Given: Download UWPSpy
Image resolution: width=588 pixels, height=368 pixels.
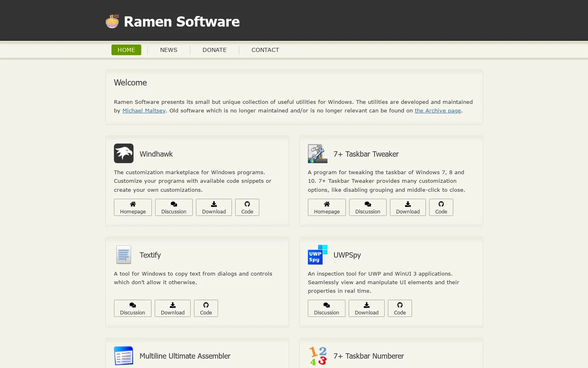Looking at the screenshot, I should click(367, 308).
